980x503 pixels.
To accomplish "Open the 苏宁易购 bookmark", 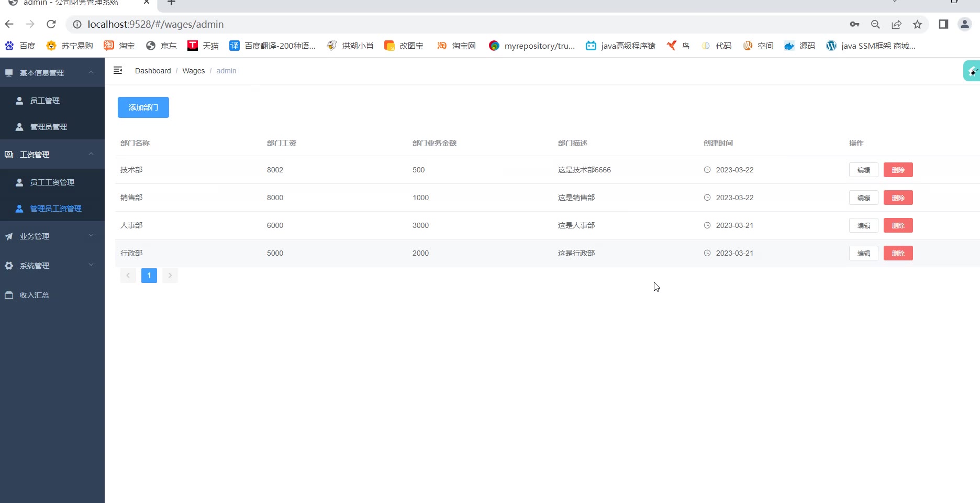I will tap(70, 46).
